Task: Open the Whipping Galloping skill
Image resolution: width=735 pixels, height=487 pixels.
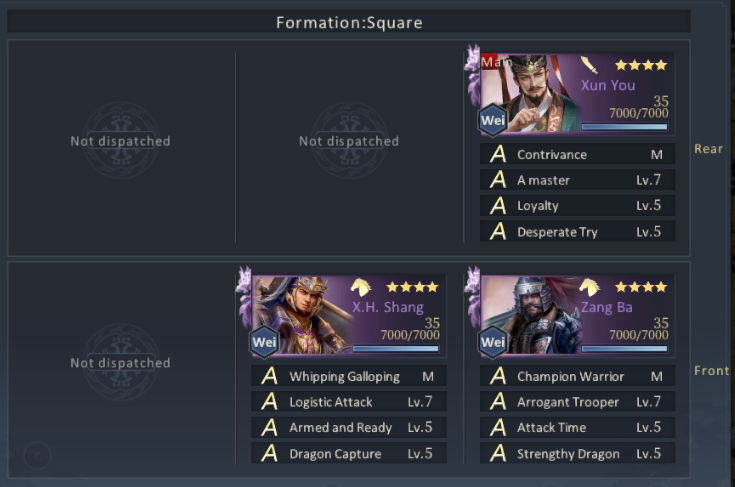Action: (x=349, y=376)
